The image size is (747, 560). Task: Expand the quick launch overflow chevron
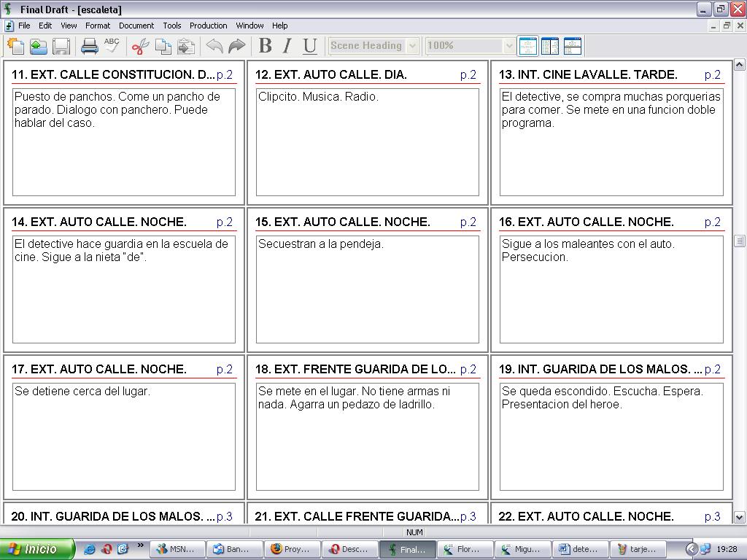[141, 545]
